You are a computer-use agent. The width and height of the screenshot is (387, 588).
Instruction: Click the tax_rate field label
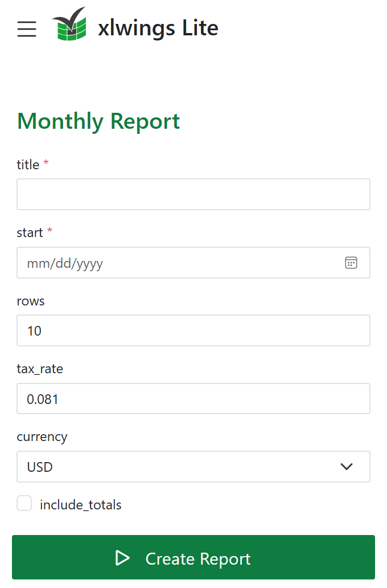pos(40,369)
